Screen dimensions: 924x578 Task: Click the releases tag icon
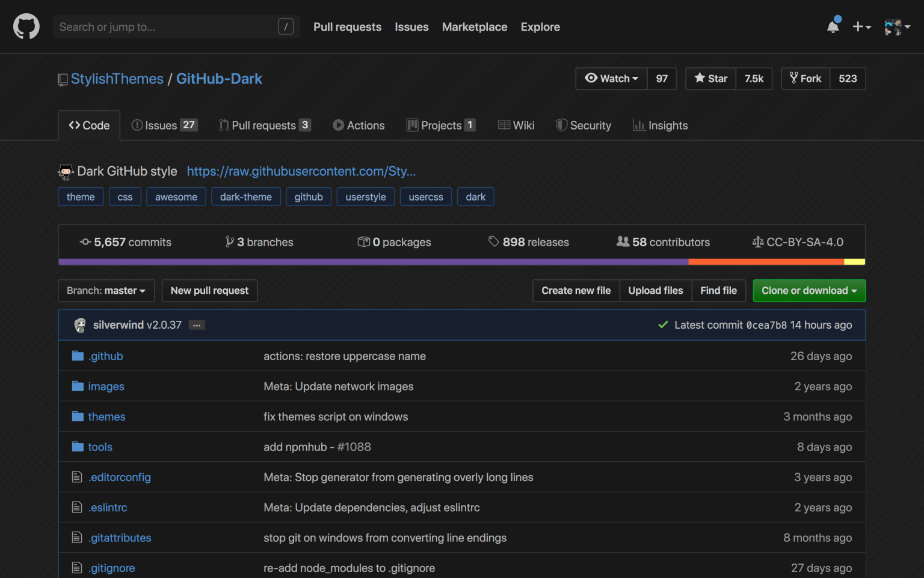(493, 241)
